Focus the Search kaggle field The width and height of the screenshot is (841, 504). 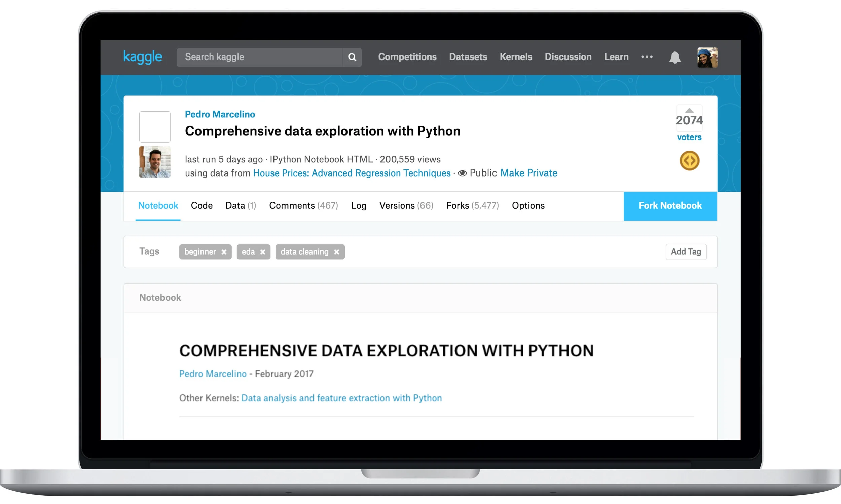point(260,57)
